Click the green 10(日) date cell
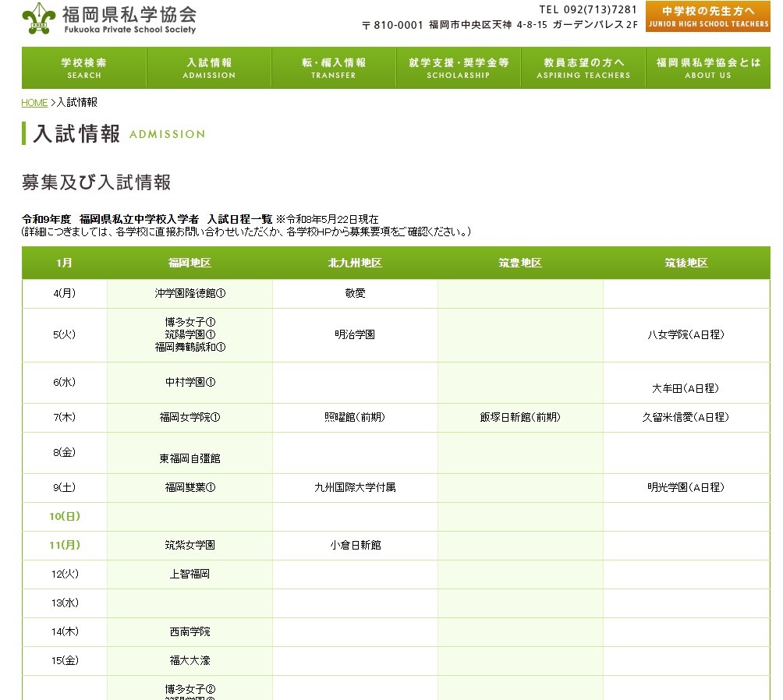 (x=65, y=517)
